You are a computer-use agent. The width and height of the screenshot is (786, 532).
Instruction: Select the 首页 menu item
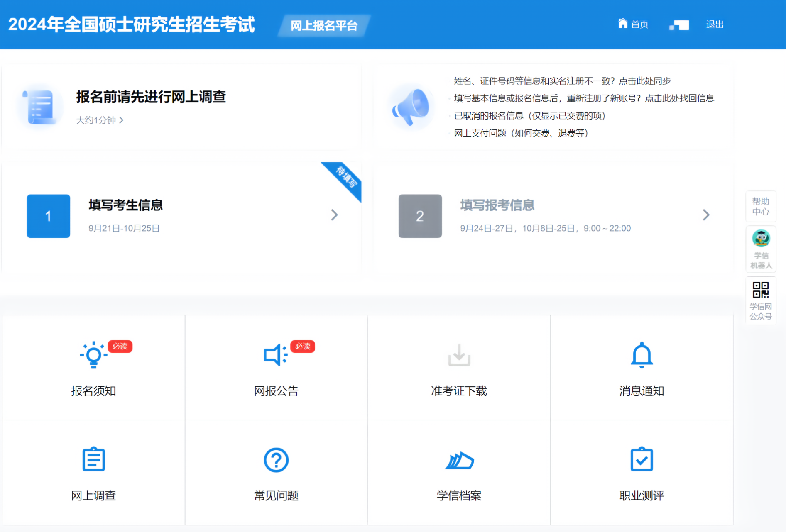click(639, 24)
